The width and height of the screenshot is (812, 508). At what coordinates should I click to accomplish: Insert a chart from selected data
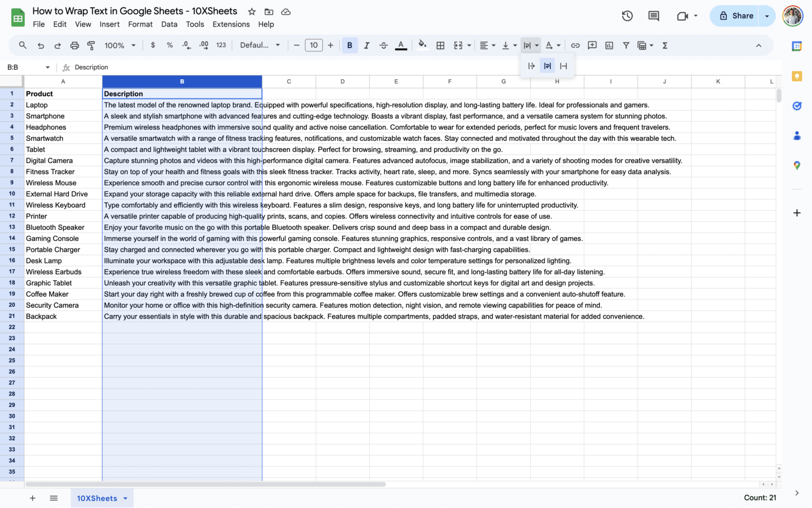tap(609, 45)
